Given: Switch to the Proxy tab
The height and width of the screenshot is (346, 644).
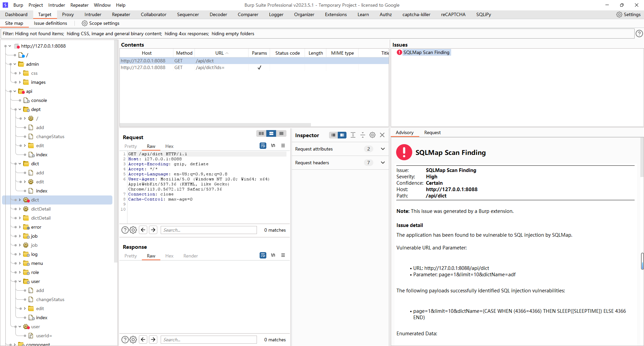Looking at the screenshot, I should 68,14.
